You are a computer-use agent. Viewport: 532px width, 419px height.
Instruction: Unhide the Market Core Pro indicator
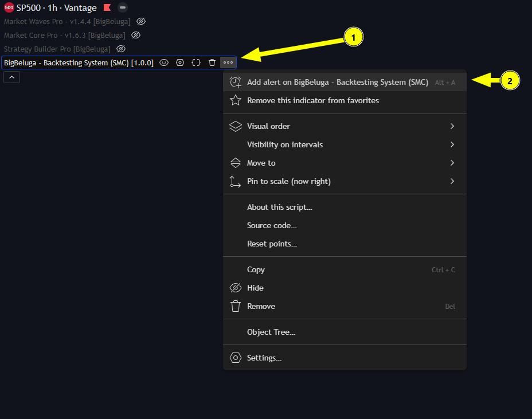136,35
